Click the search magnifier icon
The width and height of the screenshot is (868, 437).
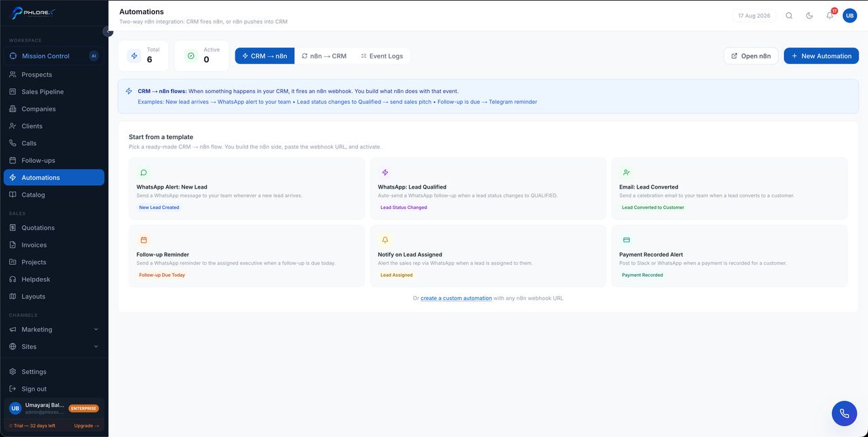pos(789,16)
